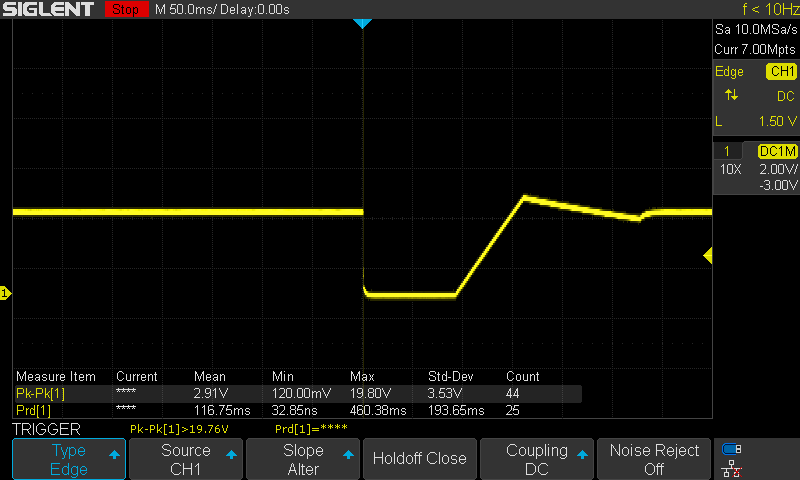This screenshot has width=800, height=480.
Task: Click the red Stop status badge
Action: [125, 9]
